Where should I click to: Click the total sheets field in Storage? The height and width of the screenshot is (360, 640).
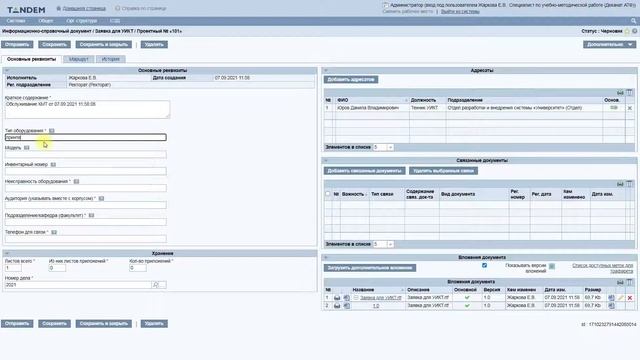(13, 268)
